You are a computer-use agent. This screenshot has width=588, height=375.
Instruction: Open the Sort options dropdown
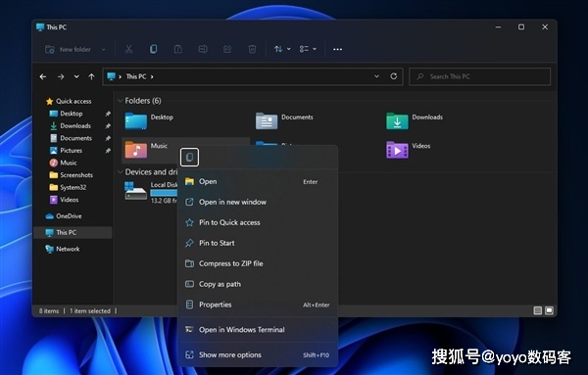(x=282, y=49)
